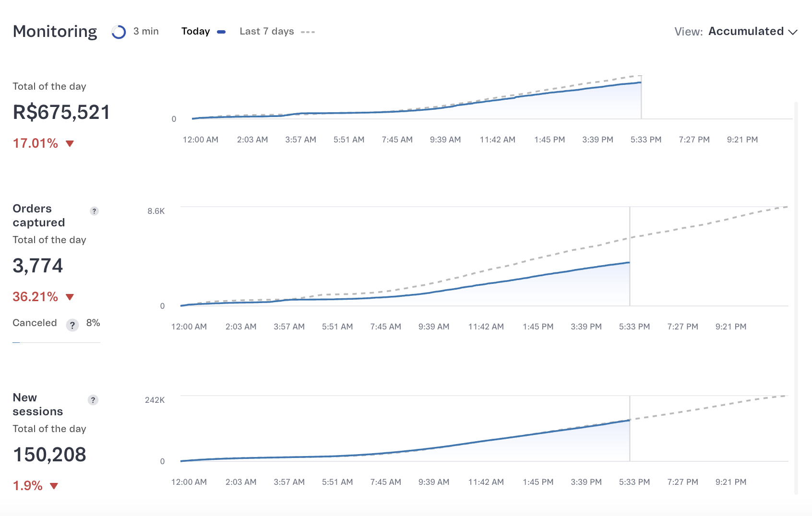This screenshot has width=812, height=516.
Task: Open the View Accumulated dropdown
Action: point(746,32)
